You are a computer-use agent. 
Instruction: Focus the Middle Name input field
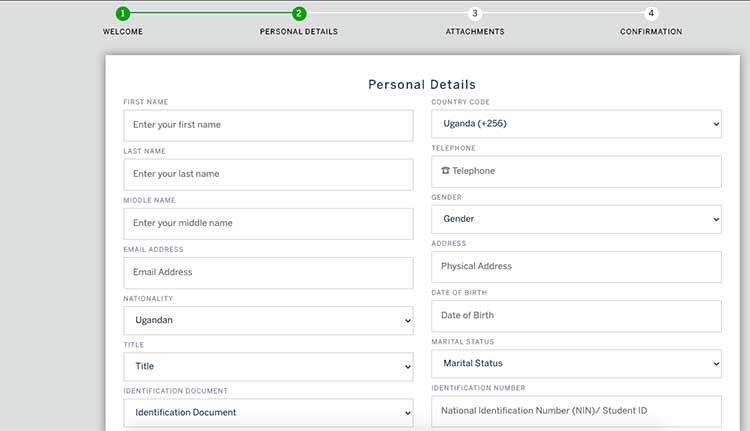pos(268,224)
